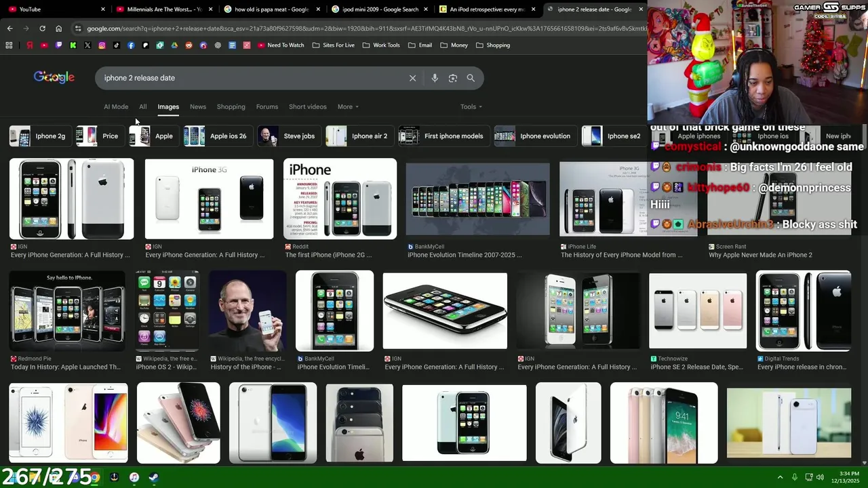Open Work Tools bookmark folder
Screen dimensions: 868x488
point(381,45)
